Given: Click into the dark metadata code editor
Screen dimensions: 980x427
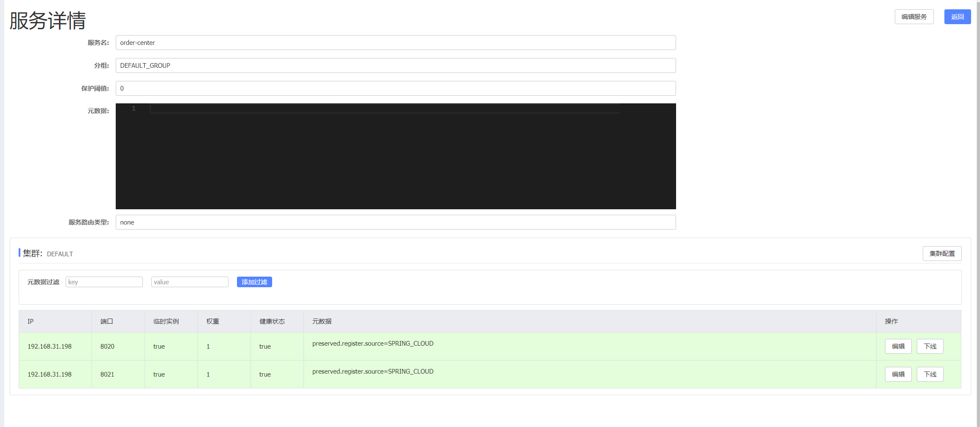Looking at the screenshot, I should point(395,156).
